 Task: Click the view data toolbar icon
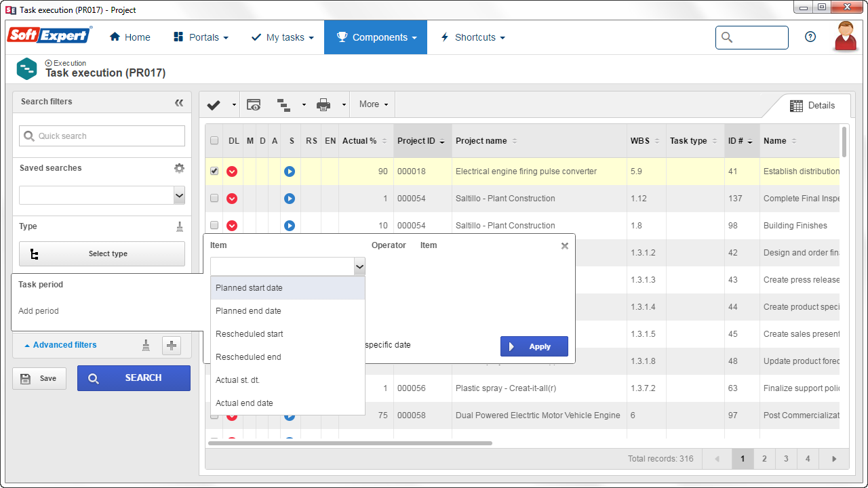tap(254, 104)
